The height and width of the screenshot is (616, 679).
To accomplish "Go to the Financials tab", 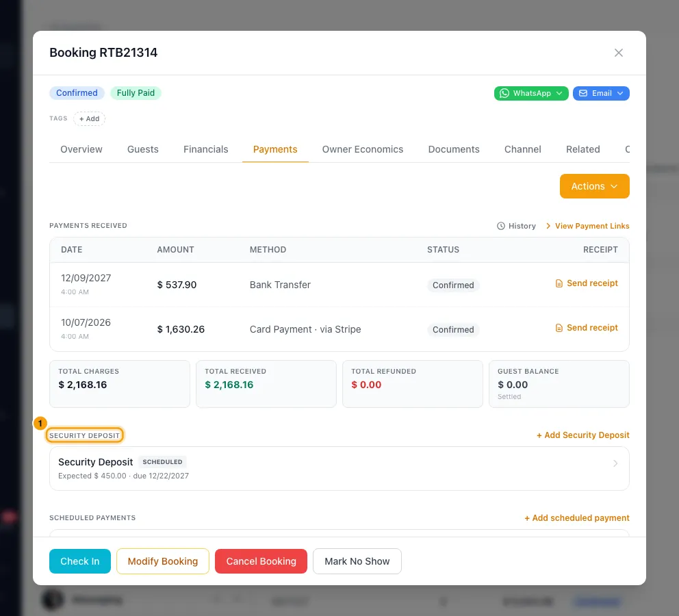I will (x=206, y=149).
